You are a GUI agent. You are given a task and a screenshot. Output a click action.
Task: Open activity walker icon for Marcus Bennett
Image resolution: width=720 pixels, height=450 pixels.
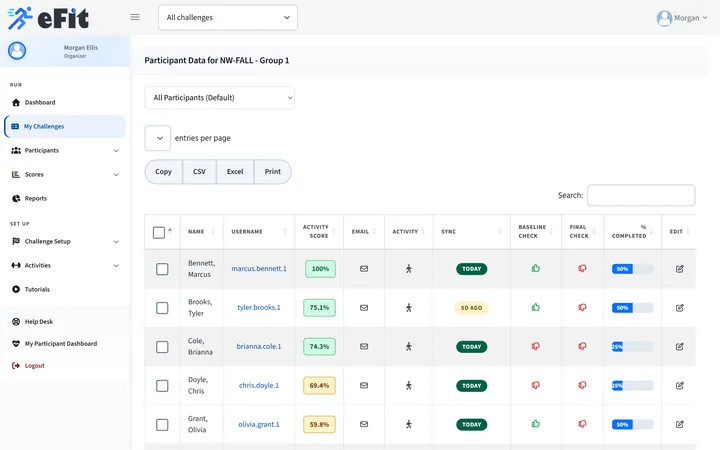[409, 269]
